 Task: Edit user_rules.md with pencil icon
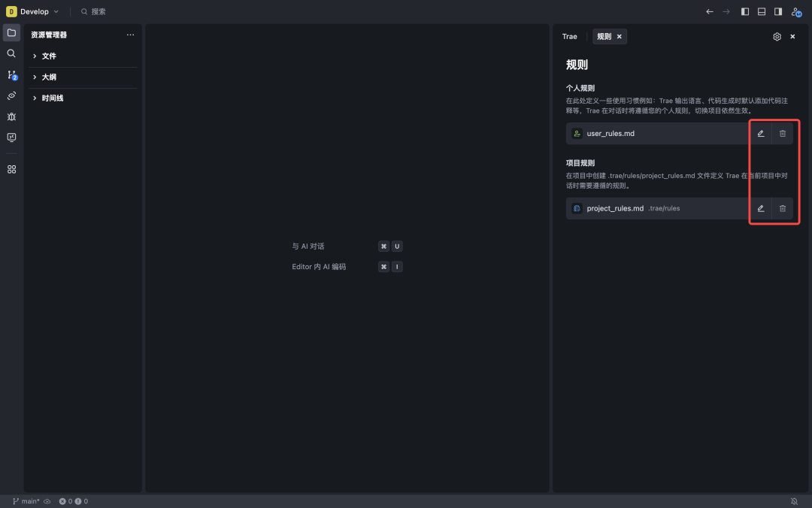[x=761, y=134]
